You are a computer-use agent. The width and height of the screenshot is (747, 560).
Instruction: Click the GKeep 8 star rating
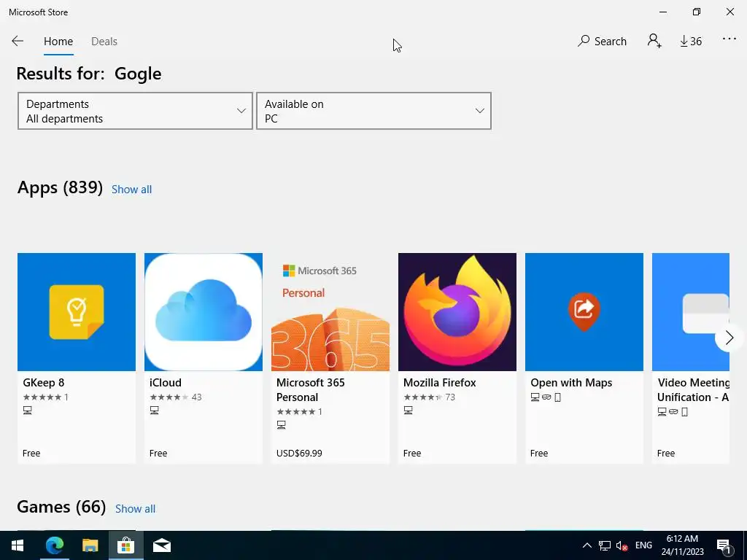(46, 397)
